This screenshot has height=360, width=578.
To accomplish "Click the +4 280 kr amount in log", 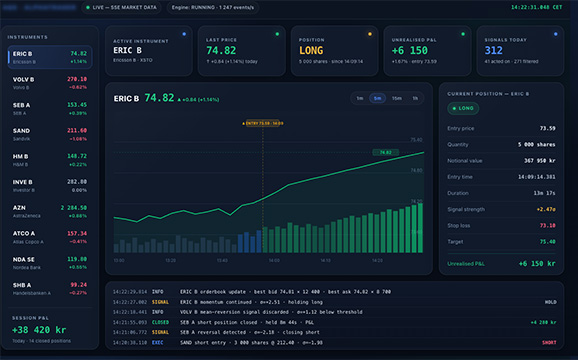I will tap(543, 322).
